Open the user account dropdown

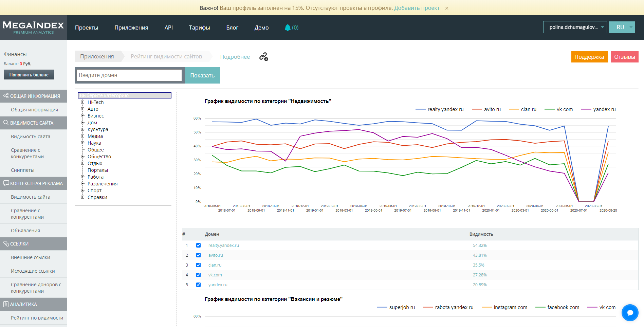[x=575, y=27]
